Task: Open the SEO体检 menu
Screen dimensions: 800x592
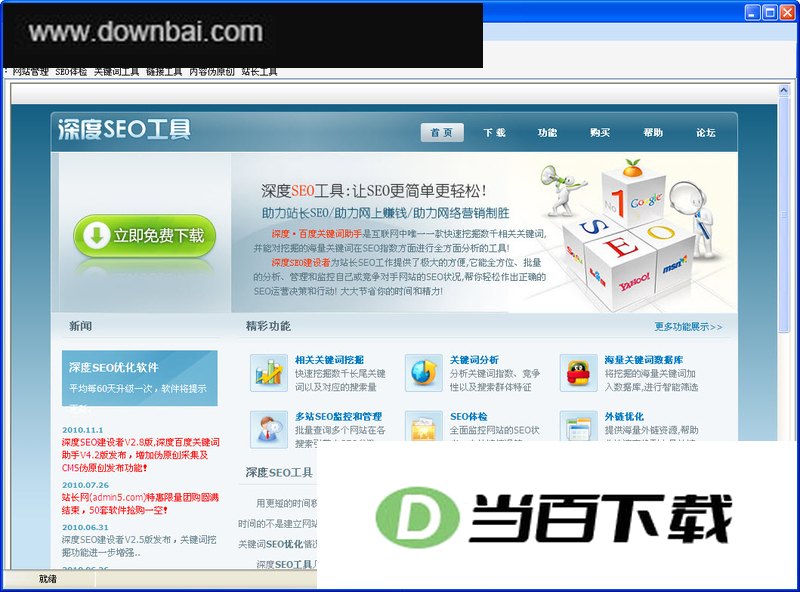Action: [71, 72]
